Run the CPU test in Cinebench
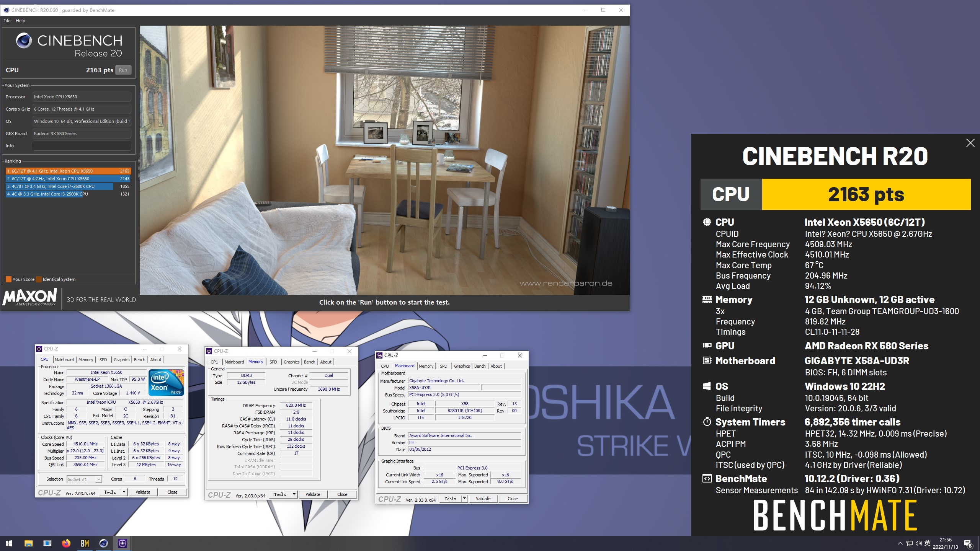This screenshot has width=980, height=551. pos(123,70)
